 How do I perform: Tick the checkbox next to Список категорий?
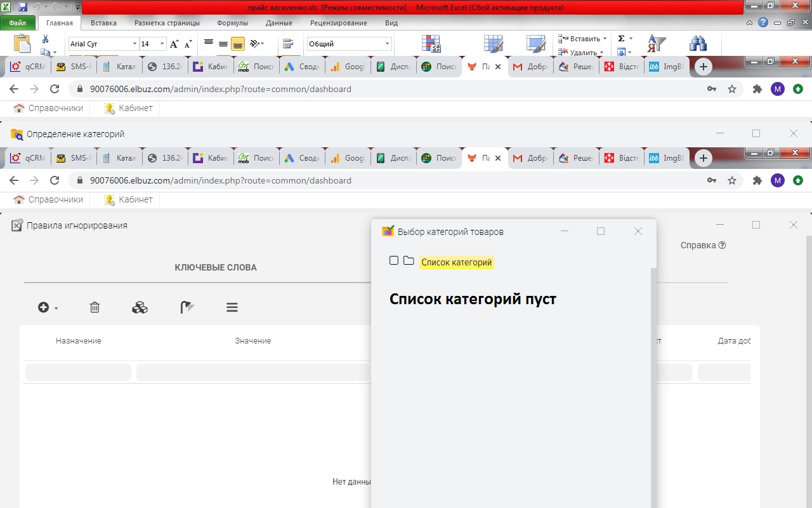point(394,260)
